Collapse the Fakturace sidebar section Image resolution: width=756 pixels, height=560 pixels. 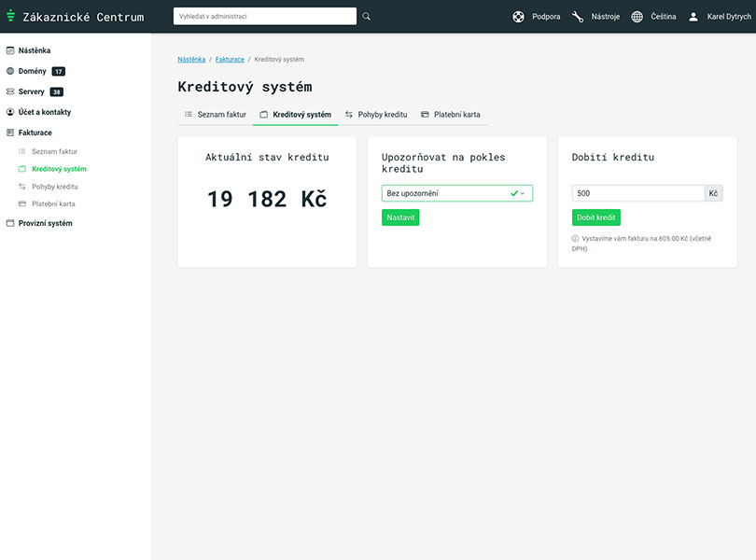35,133
